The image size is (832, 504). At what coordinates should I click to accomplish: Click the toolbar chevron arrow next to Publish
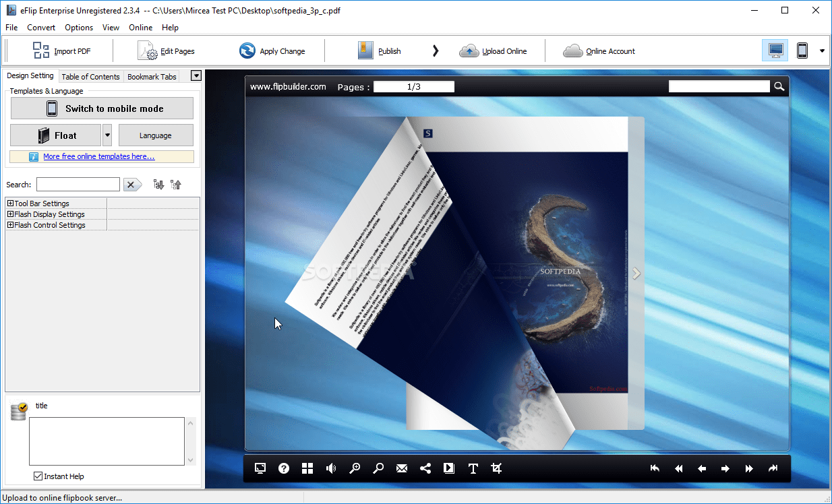point(436,51)
